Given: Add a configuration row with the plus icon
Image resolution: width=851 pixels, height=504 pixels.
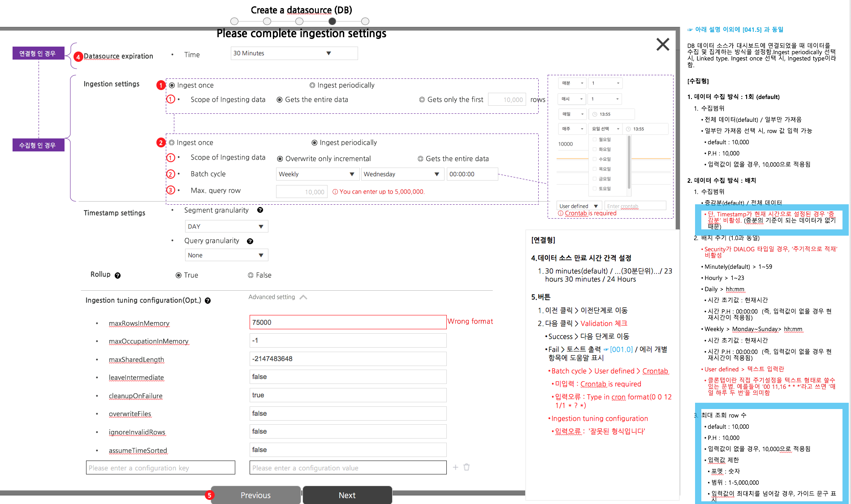Looking at the screenshot, I should 455,467.
